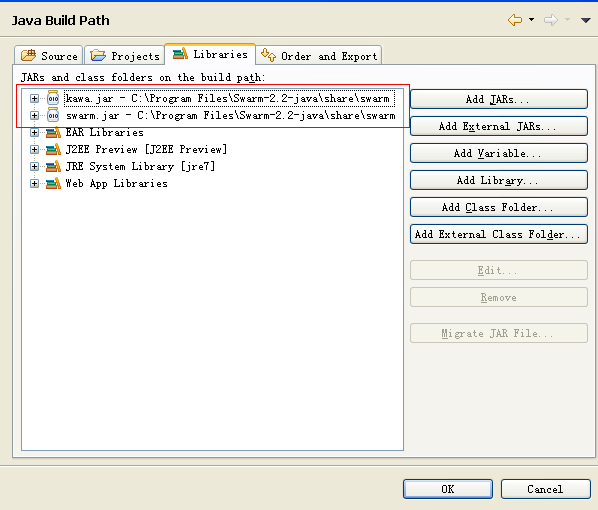Open the view menu triangle at top right
The width and height of the screenshot is (598, 510).
(x=585, y=20)
